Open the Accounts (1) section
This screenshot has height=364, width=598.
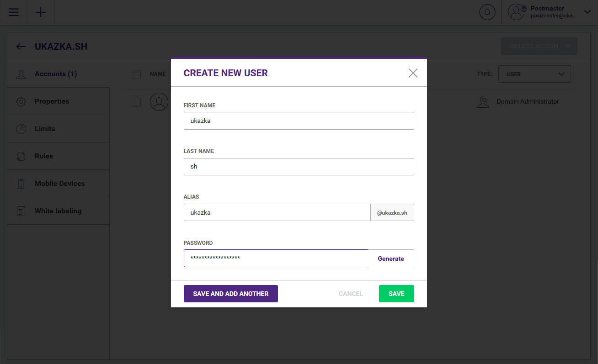[x=55, y=74]
